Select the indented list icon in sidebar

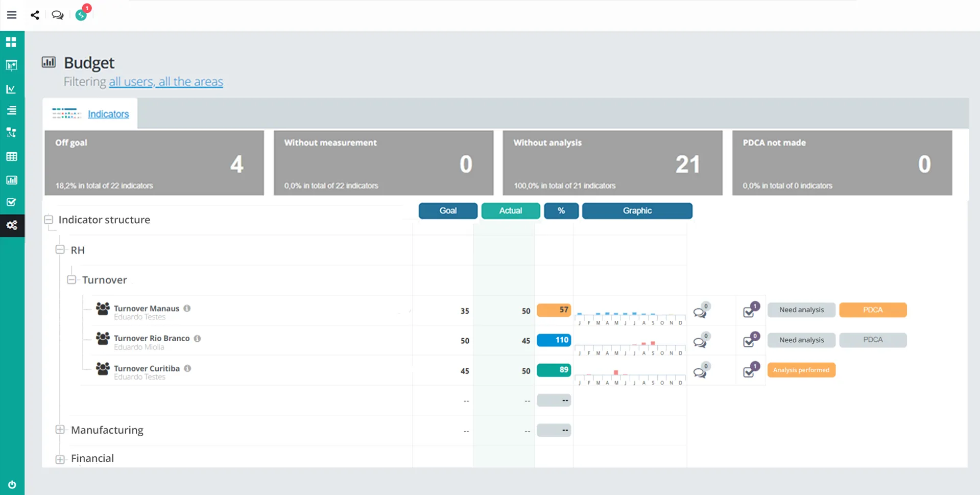pos(11,110)
